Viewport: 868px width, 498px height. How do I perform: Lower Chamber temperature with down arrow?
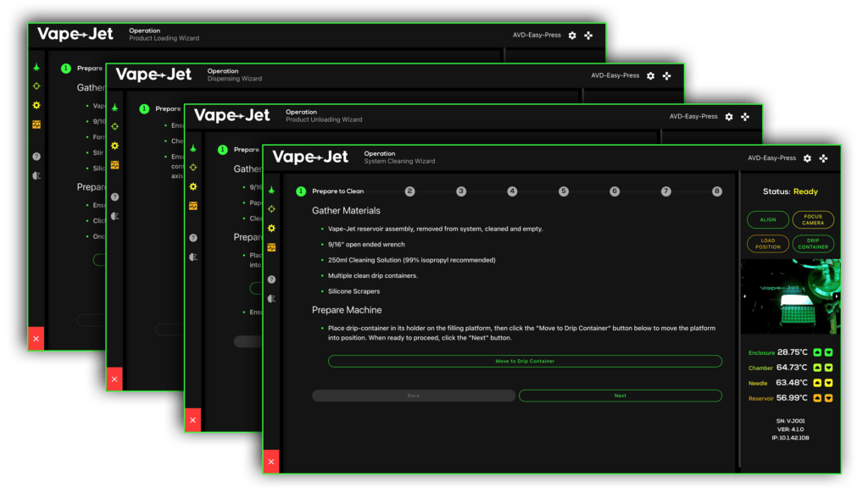click(829, 368)
